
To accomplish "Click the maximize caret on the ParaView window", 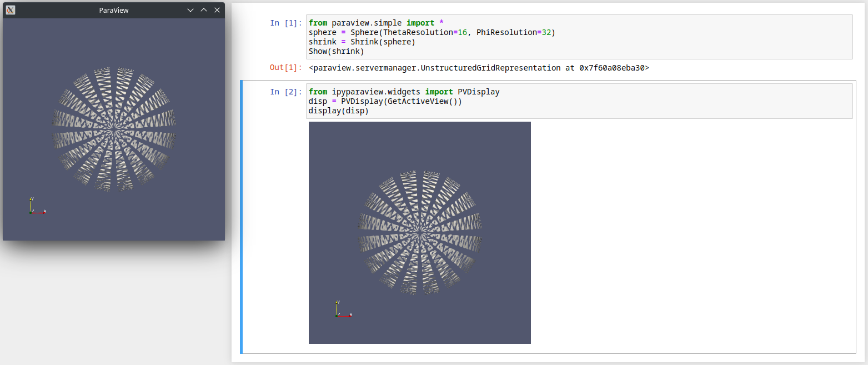I will point(204,10).
